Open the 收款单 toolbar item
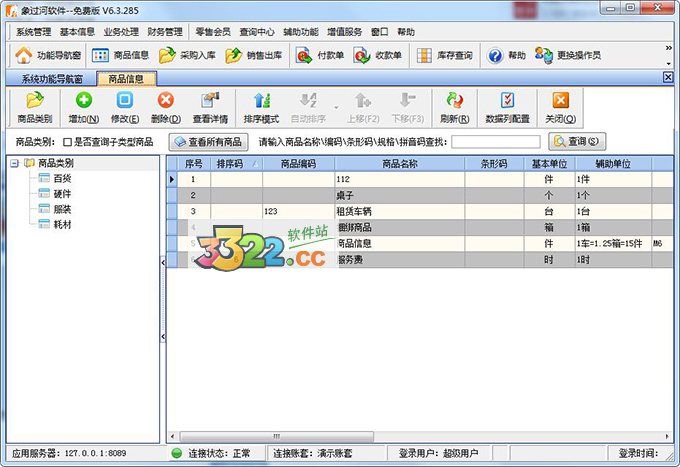Image resolution: width=680 pixels, height=467 pixels. pyautogui.click(x=377, y=56)
